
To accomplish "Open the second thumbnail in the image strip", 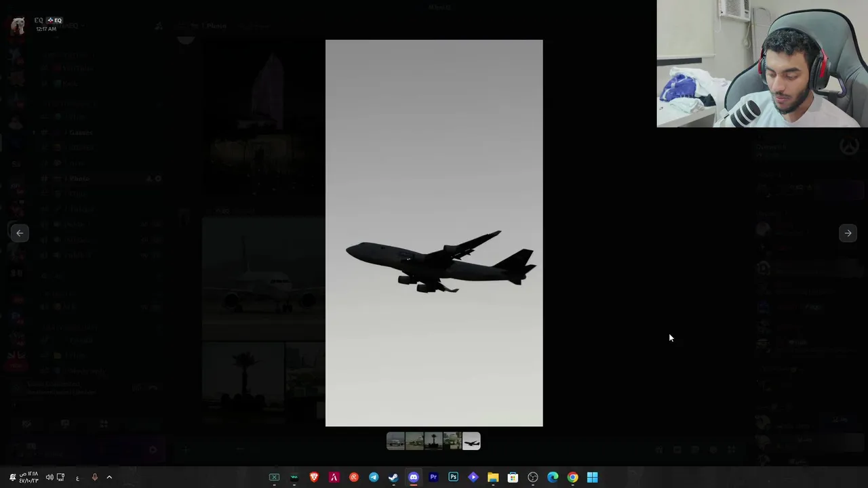I will 414,442.
